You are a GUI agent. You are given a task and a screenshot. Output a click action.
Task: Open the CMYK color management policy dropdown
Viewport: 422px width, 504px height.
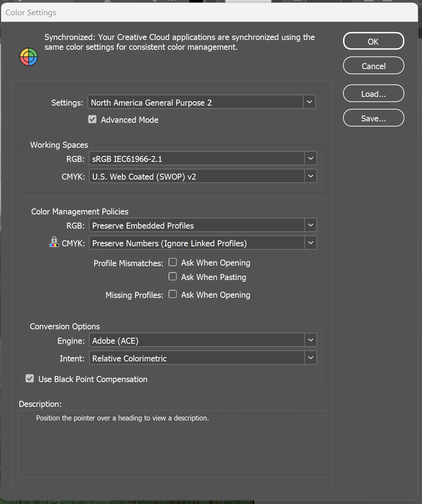pyautogui.click(x=203, y=243)
